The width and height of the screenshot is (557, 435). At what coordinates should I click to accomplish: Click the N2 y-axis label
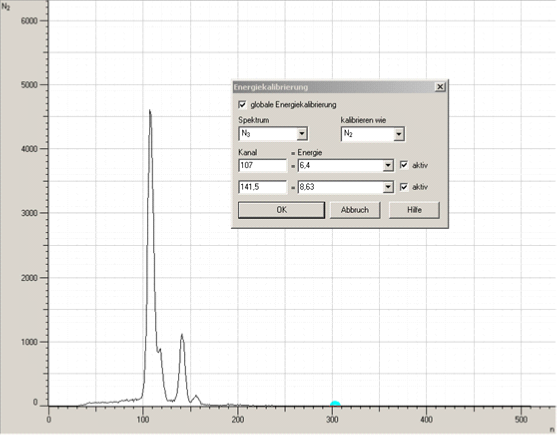(6, 6)
